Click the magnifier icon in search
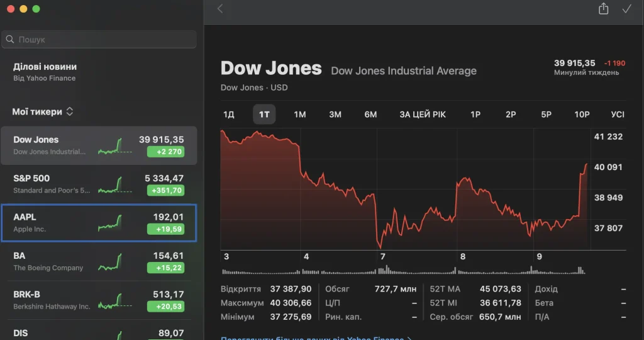 coord(10,40)
